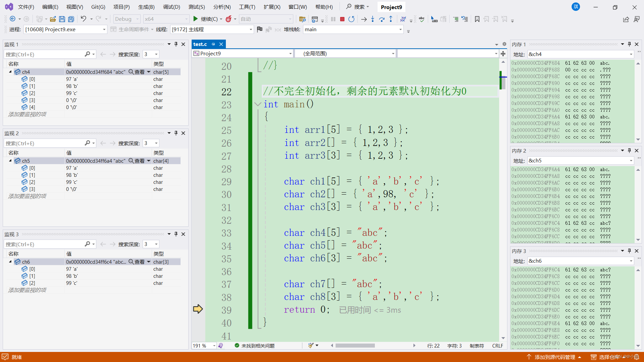Open the 编辑(E) menu
This screenshot has width=644, height=362.
[50, 7]
